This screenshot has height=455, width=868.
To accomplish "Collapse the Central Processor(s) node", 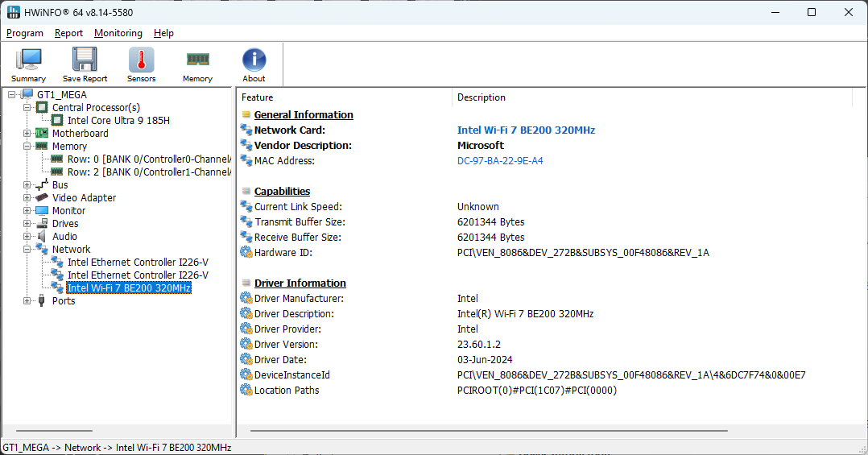I will pyautogui.click(x=27, y=107).
